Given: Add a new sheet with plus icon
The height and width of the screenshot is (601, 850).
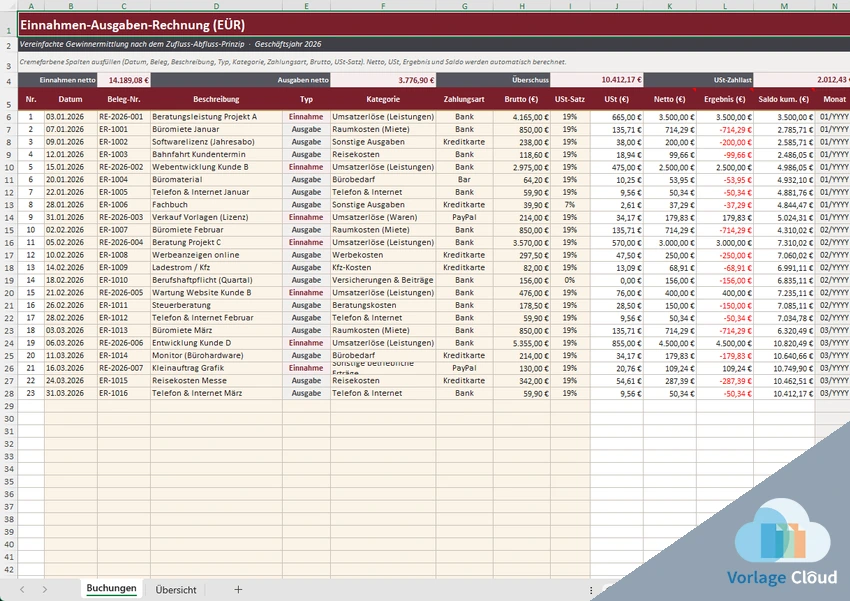Looking at the screenshot, I should point(238,590).
